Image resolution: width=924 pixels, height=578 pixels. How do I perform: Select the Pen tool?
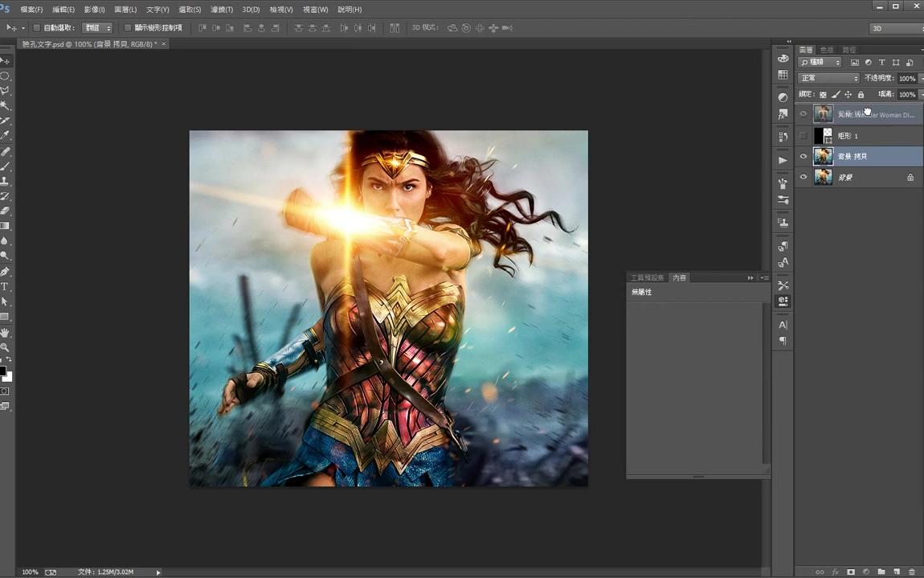click(5, 272)
